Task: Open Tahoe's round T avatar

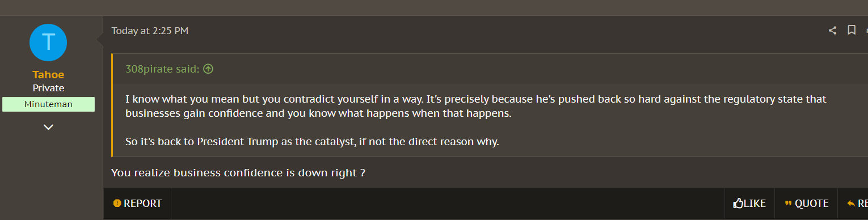Action: tap(48, 43)
